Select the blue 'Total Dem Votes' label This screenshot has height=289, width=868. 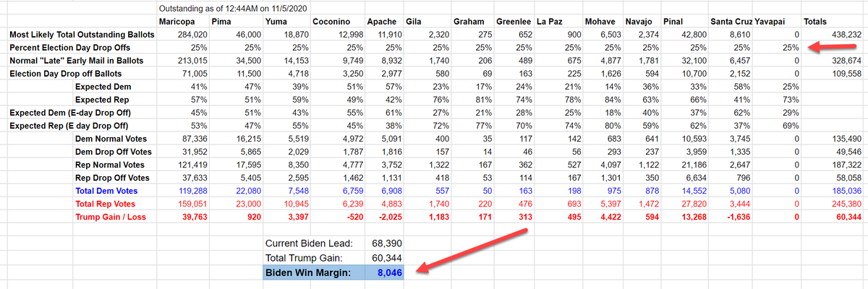tap(108, 191)
